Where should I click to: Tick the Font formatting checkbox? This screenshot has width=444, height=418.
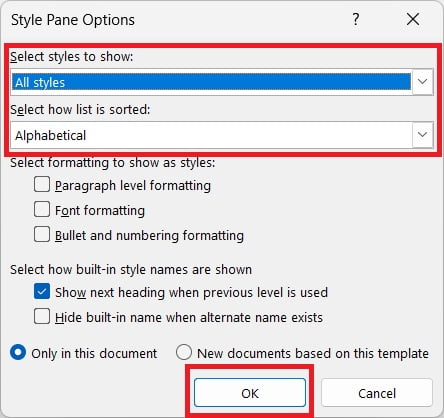tap(42, 210)
